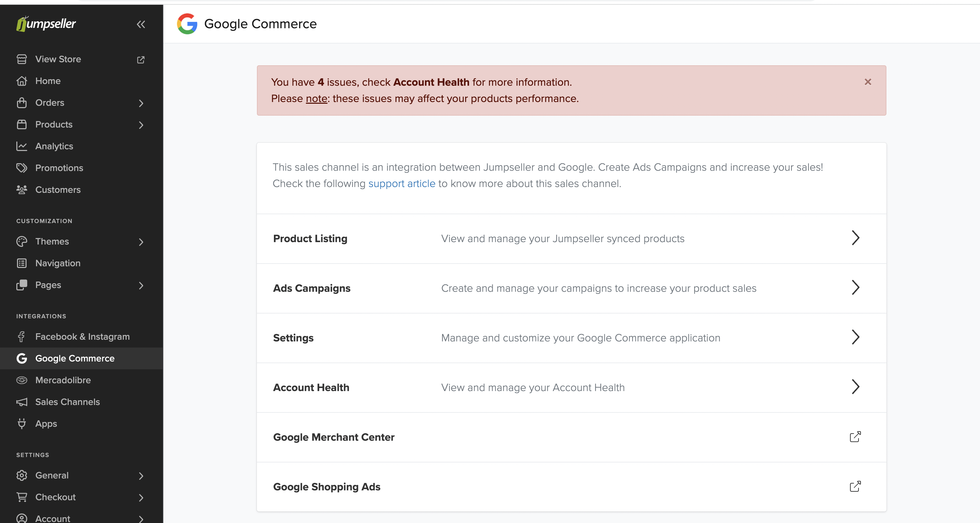Expand the General settings chevron
Viewport: 980px width, 523px height.
click(x=141, y=476)
